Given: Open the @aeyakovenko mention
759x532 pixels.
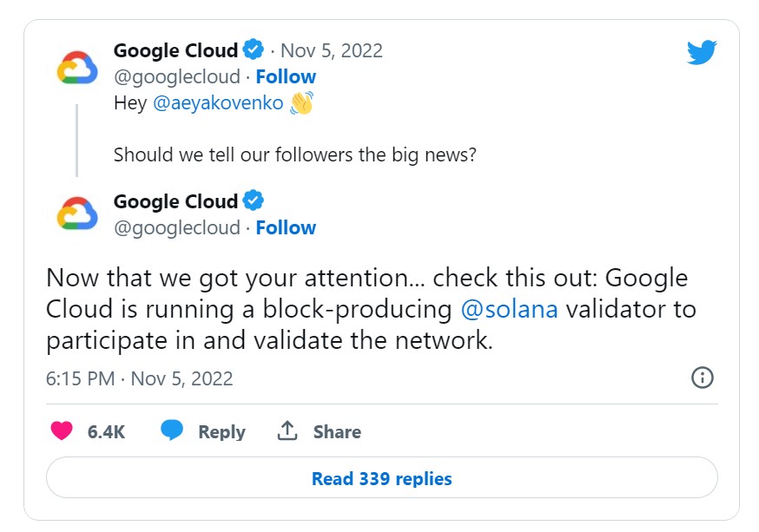Looking at the screenshot, I should [218, 103].
